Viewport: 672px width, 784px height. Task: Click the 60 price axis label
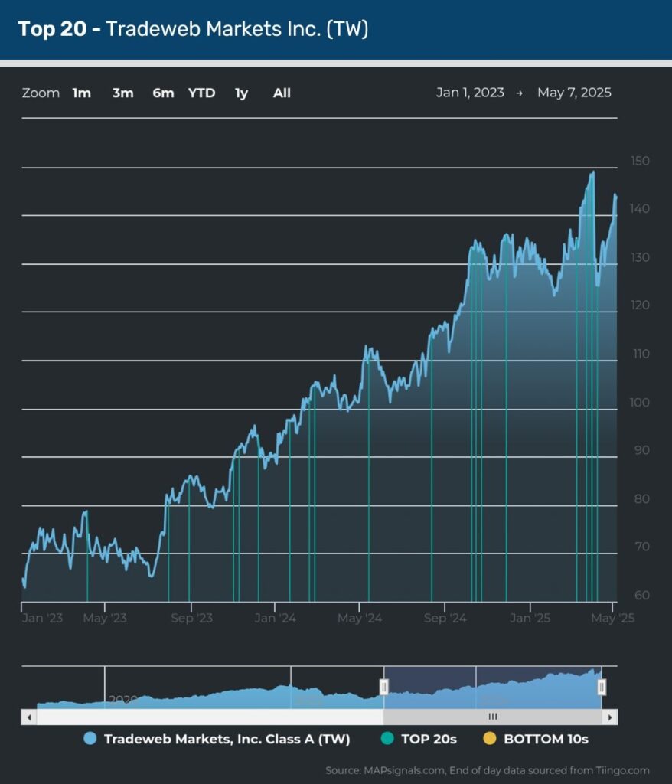(642, 596)
